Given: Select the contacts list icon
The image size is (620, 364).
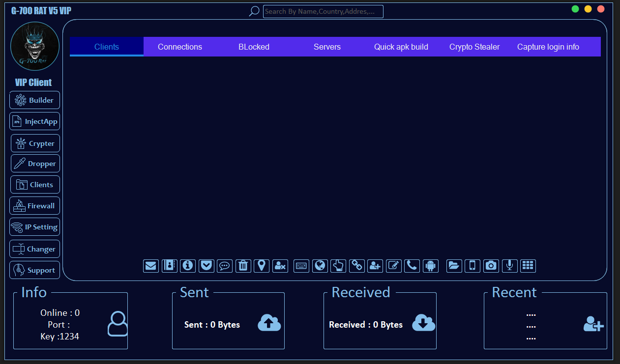Looking at the screenshot, I should coord(170,266).
